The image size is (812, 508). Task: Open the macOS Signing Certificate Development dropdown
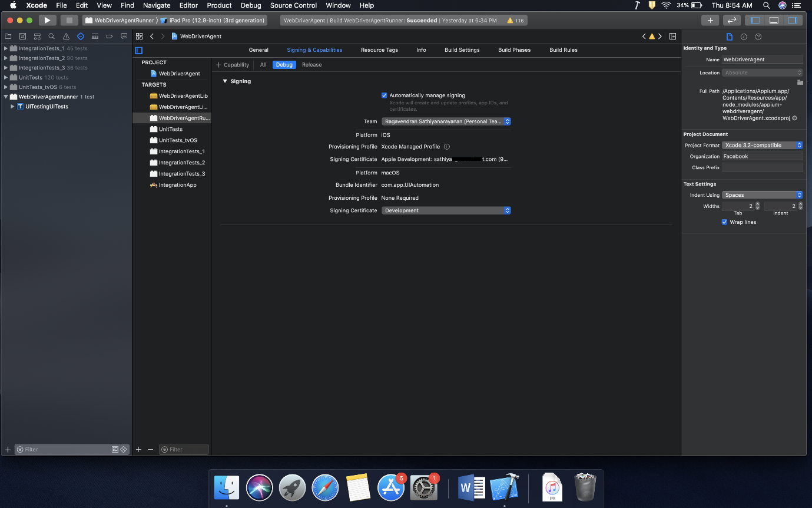(446, 210)
